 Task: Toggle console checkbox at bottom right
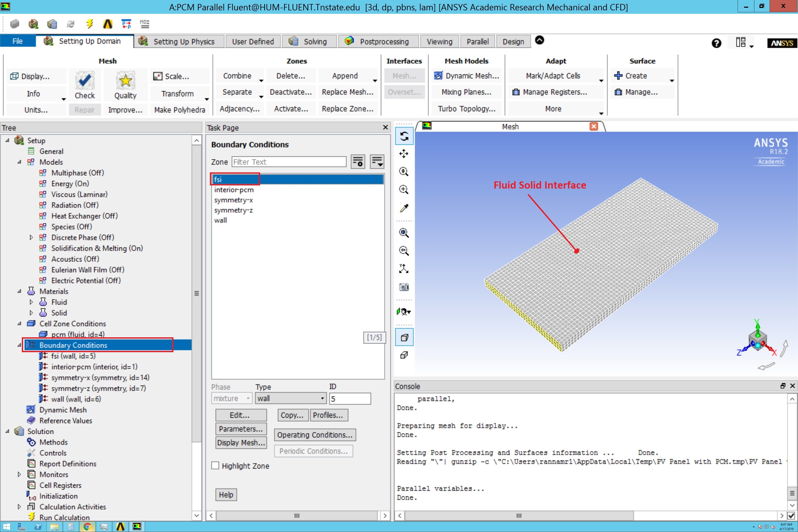[x=792, y=516]
